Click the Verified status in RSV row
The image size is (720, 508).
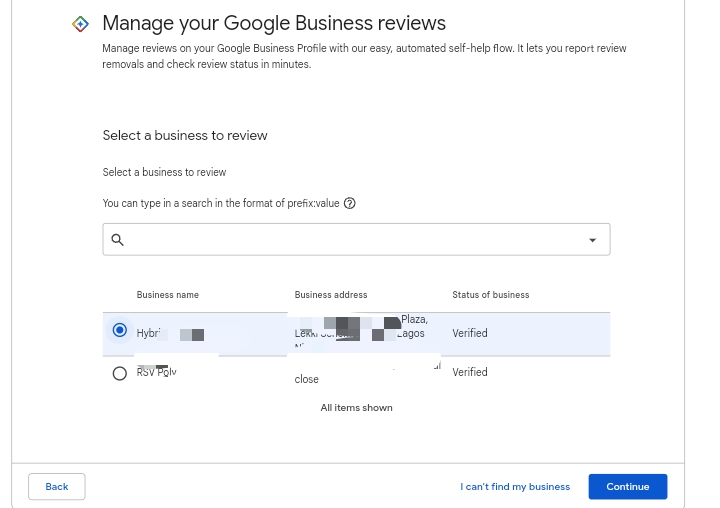(470, 372)
